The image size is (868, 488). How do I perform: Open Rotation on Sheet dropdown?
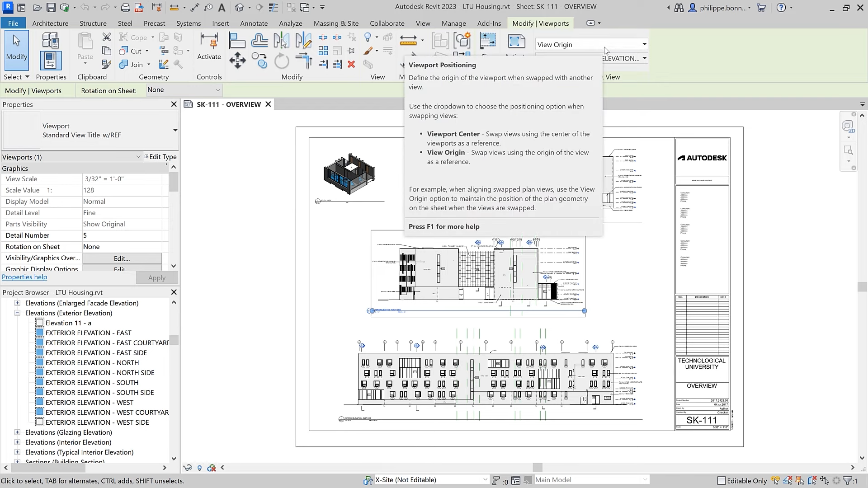click(x=217, y=90)
